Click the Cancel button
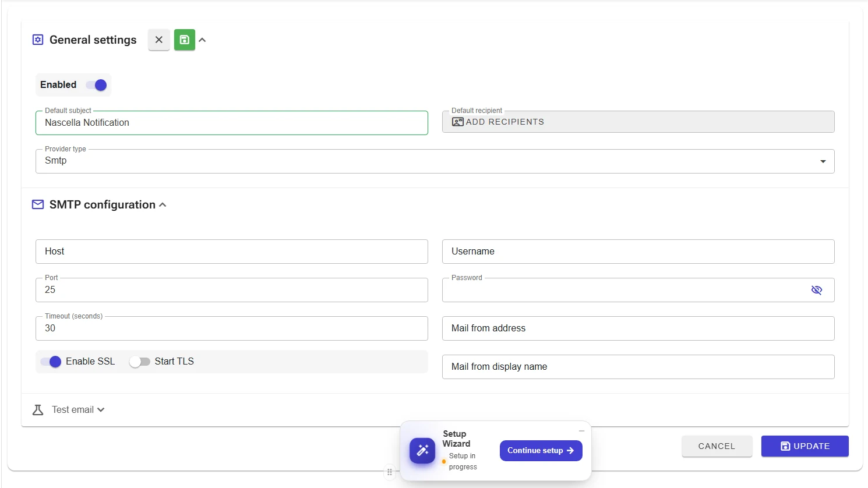Screen dimensions: 868x488 717,446
